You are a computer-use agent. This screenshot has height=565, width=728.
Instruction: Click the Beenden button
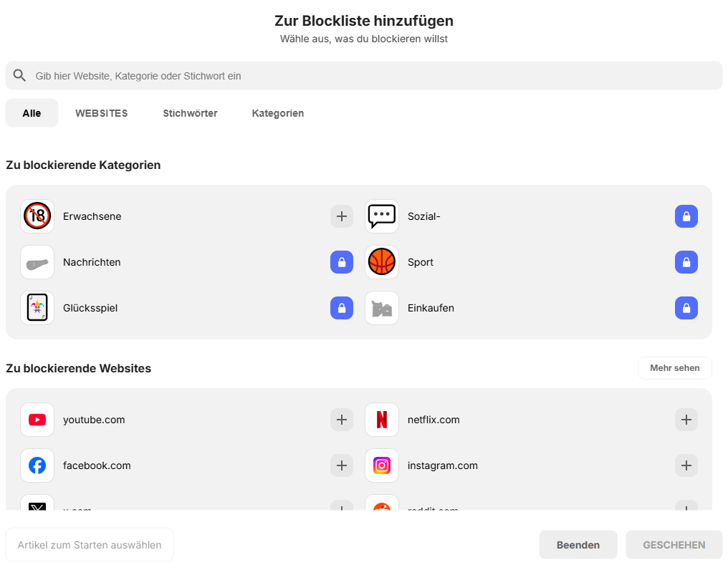point(578,544)
